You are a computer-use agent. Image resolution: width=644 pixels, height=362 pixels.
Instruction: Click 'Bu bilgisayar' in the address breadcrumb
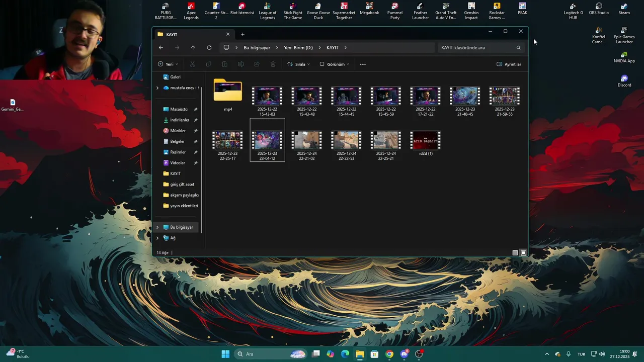pos(257,48)
